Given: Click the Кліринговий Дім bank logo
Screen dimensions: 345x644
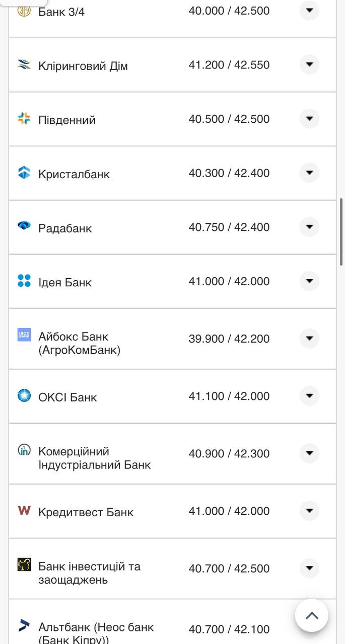Looking at the screenshot, I should (x=24, y=64).
